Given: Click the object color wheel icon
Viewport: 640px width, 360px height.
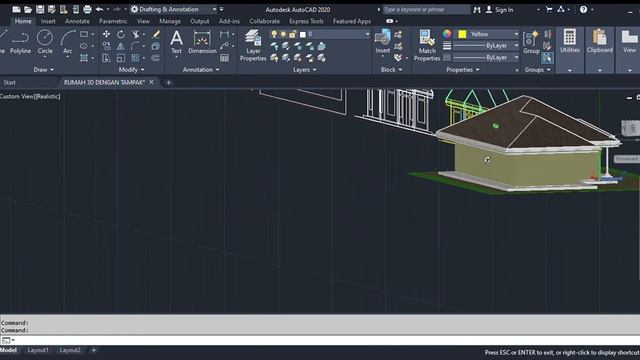Looking at the screenshot, I should (x=447, y=34).
